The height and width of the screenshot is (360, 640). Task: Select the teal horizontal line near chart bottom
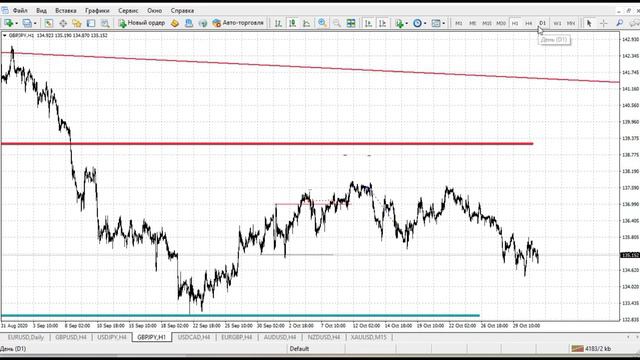pos(240,316)
